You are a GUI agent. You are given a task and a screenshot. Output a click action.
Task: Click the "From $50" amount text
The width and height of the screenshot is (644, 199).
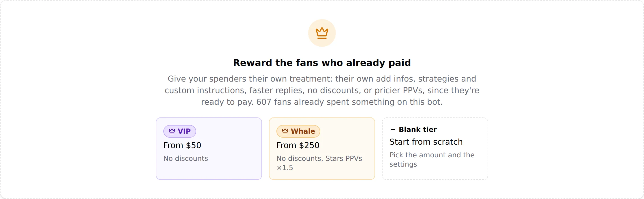182,145
